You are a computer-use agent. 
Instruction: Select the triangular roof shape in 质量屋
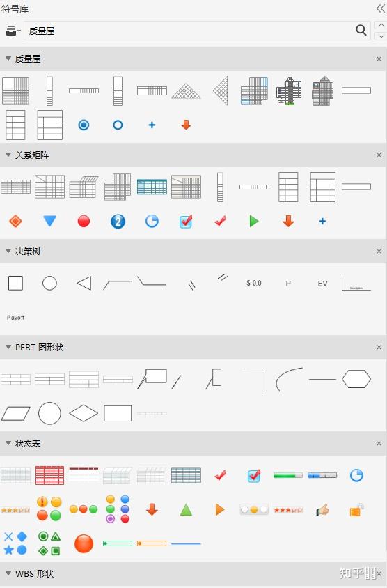click(187, 91)
